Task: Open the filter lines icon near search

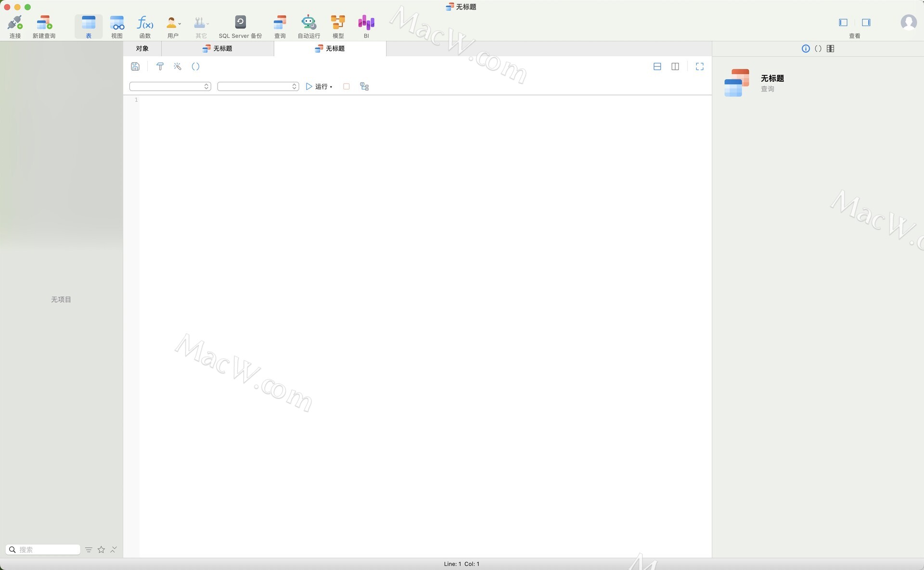Action: pyautogui.click(x=89, y=549)
